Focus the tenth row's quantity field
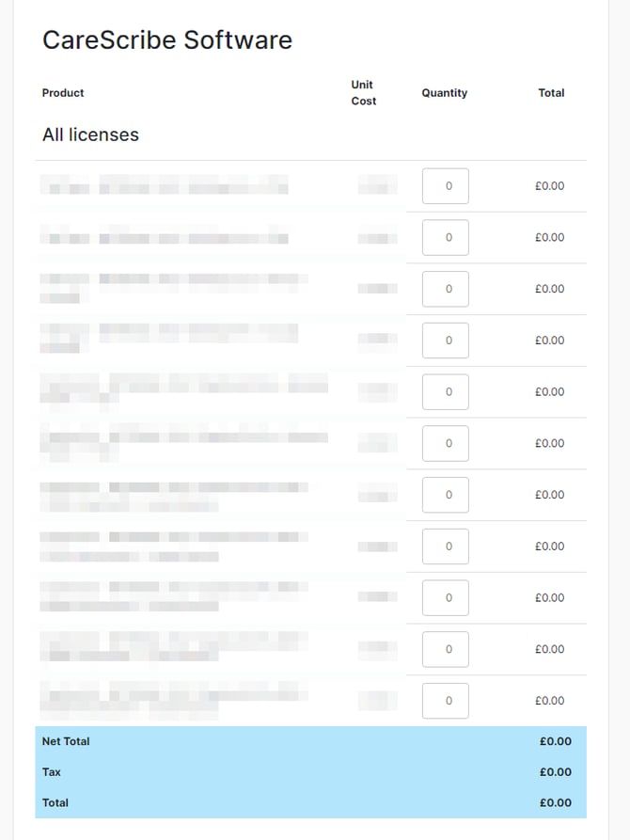The width and height of the screenshot is (630, 840). click(446, 649)
